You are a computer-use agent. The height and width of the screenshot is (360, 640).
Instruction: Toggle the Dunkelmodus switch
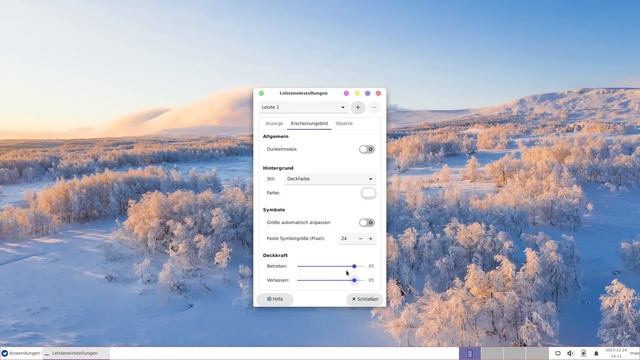pyautogui.click(x=367, y=149)
